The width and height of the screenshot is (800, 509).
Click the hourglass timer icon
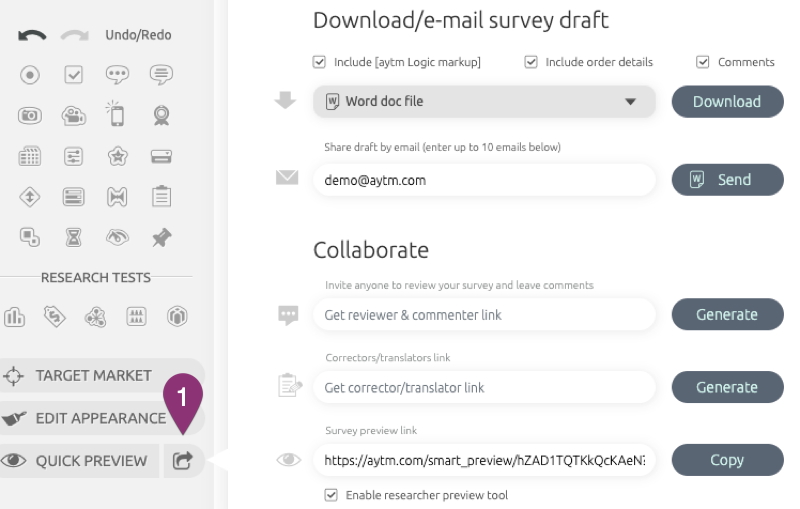[73, 237]
